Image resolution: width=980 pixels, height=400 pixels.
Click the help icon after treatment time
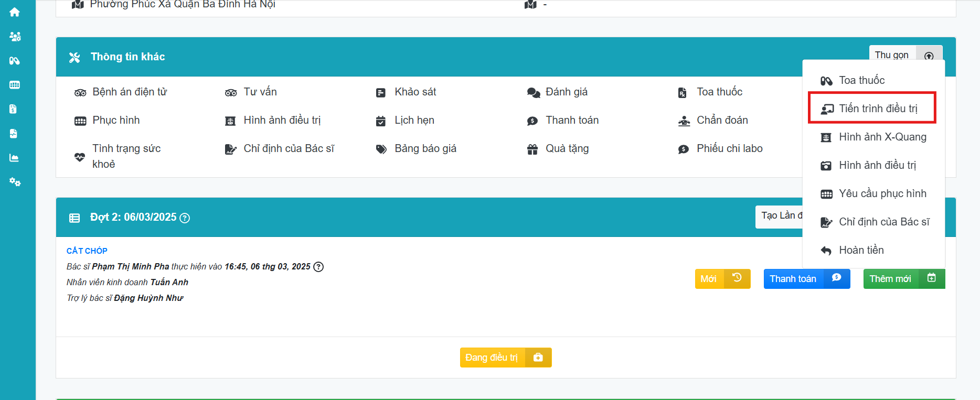coord(318,267)
